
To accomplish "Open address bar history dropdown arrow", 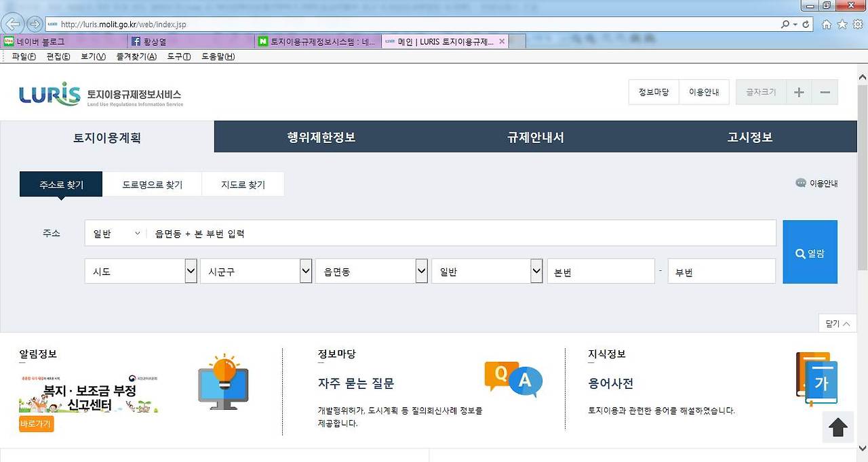I will pos(795,24).
